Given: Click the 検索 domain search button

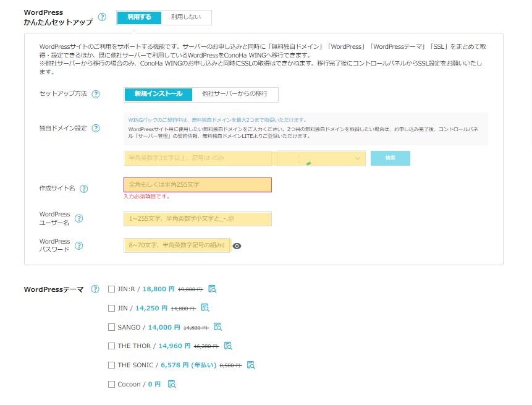Looking at the screenshot, I should click(x=390, y=158).
